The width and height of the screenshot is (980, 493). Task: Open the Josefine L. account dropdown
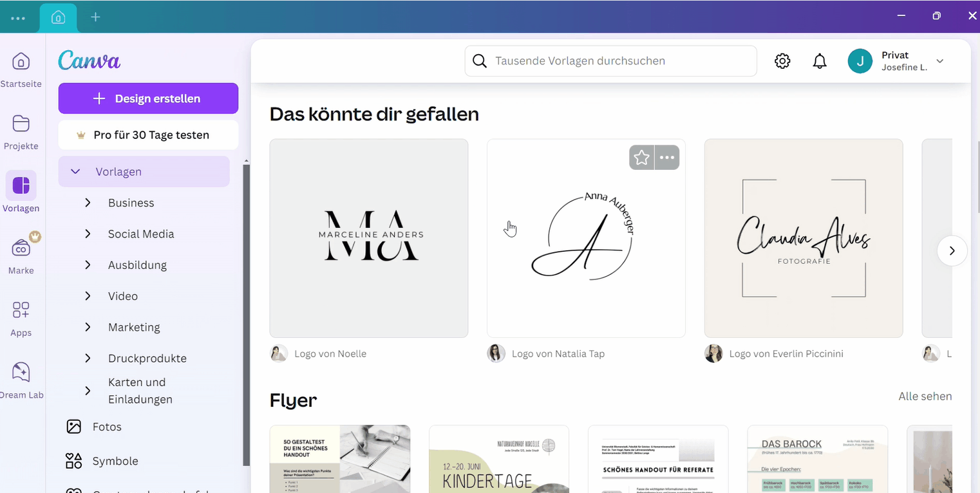point(939,61)
